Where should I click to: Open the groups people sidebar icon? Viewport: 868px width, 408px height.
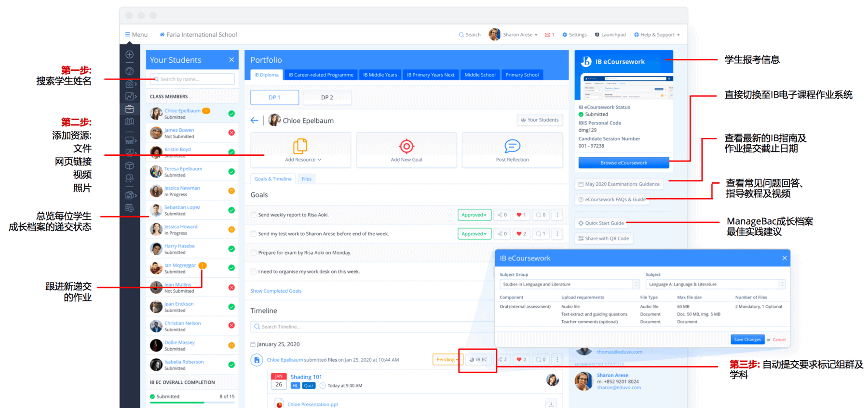pos(130,178)
